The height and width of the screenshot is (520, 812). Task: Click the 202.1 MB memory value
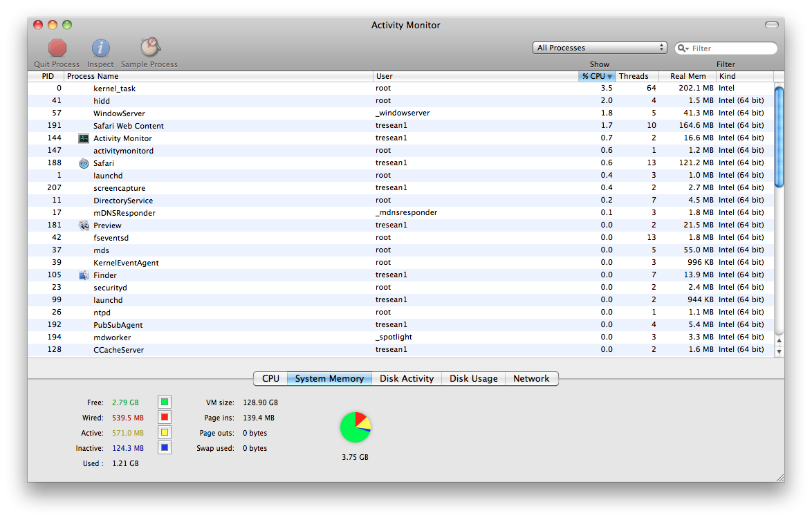pyautogui.click(x=696, y=88)
